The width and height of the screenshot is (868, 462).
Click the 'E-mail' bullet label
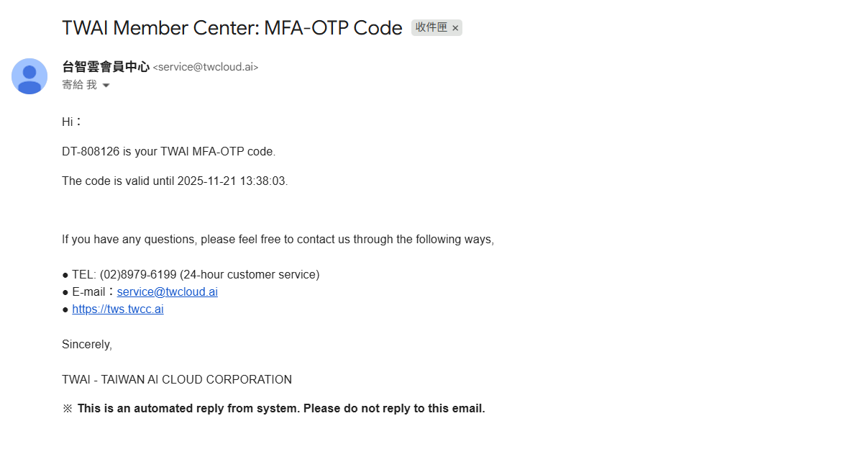[89, 292]
